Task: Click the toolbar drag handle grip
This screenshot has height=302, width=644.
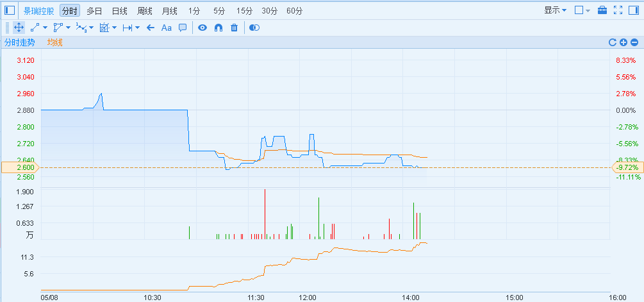Action: click(7, 28)
